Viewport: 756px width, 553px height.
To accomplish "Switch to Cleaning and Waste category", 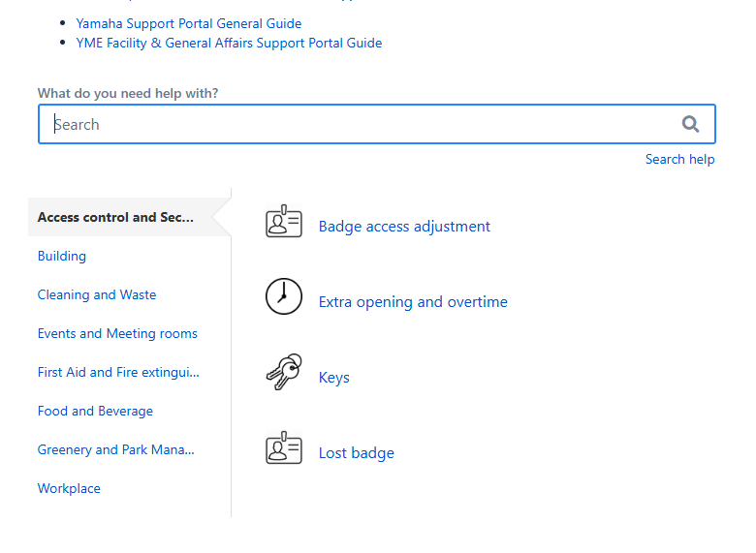I will pyautogui.click(x=97, y=294).
